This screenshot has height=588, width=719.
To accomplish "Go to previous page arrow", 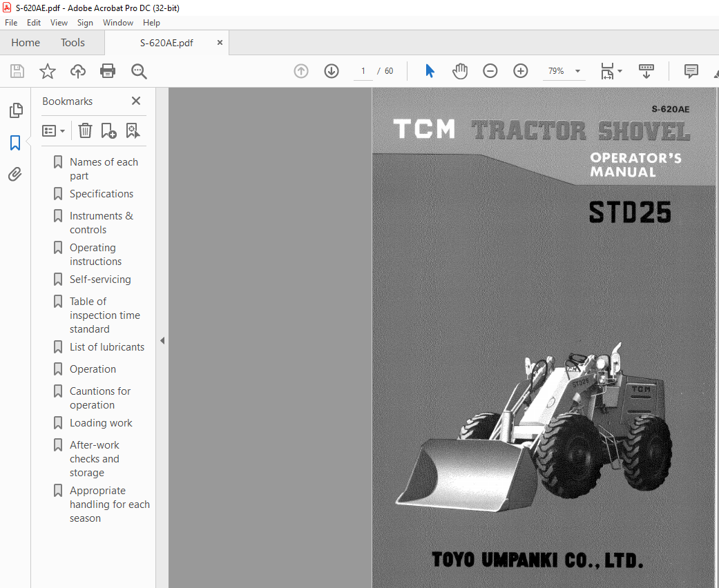I will (x=301, y=71).
